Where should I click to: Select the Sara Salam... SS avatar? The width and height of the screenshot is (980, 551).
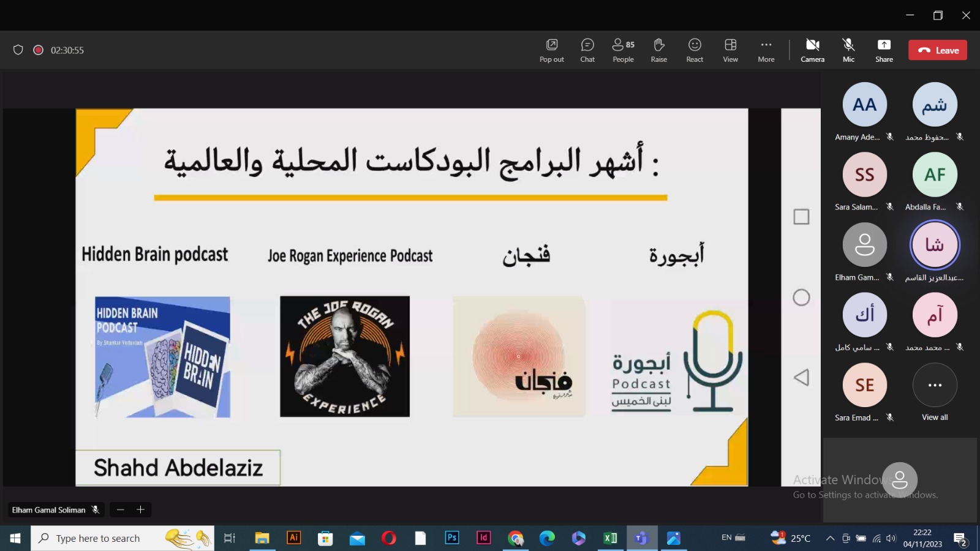(864, 174)
